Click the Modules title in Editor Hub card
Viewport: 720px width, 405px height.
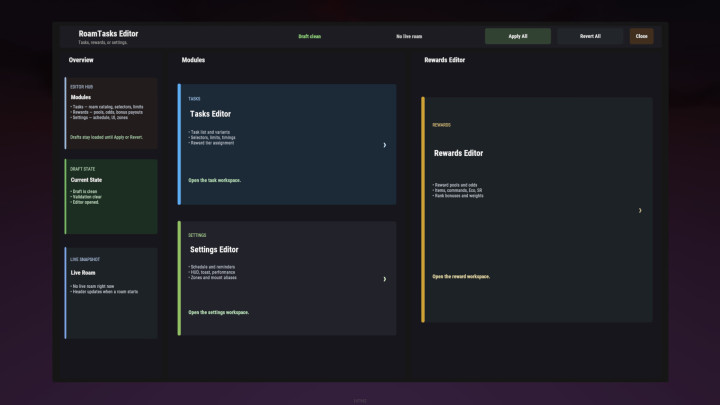80,97
